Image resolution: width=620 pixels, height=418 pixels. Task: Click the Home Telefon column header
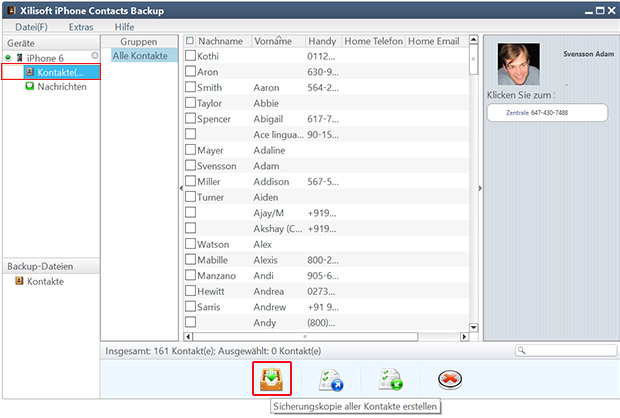373,41
